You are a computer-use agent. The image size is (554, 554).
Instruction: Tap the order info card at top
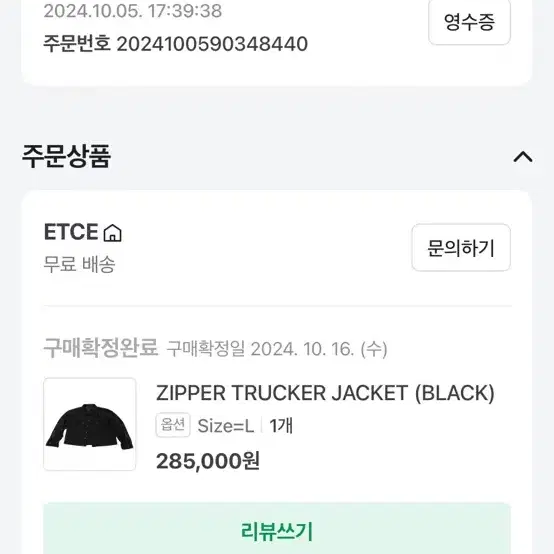point(277,42)
